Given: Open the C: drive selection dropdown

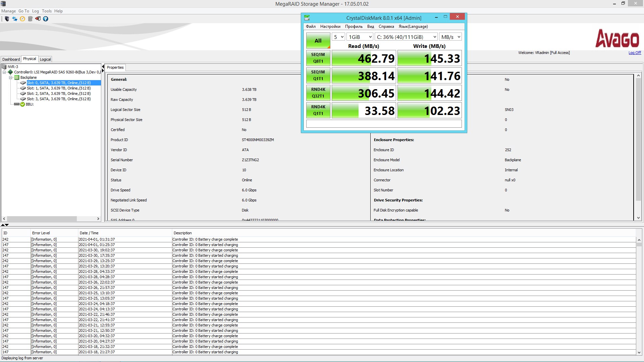Looking at the screenshot, I should point(406,37).
